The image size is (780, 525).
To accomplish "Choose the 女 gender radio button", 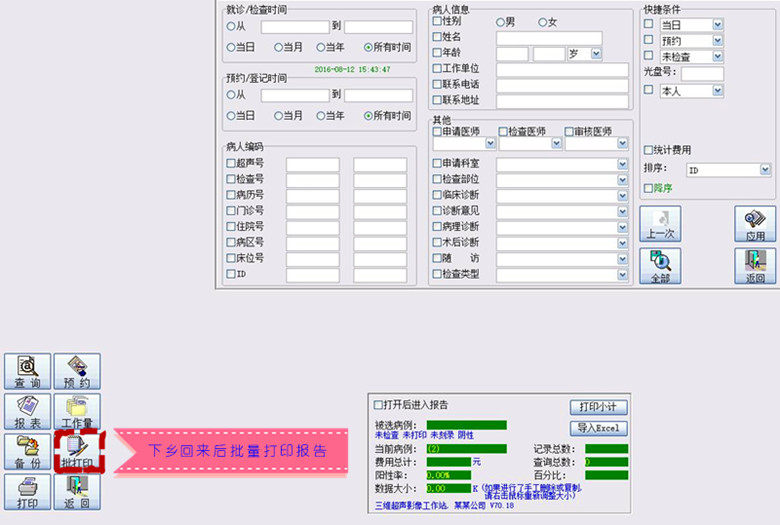I will click(543, 22).
